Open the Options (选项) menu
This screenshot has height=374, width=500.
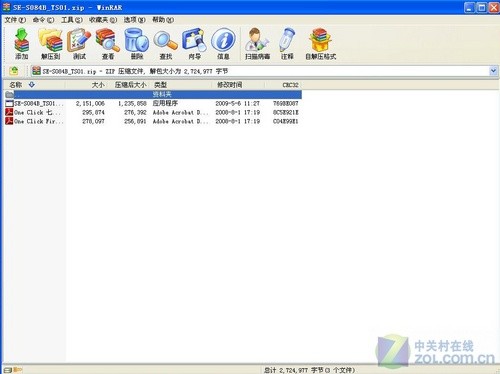click(x=135, y=20)
